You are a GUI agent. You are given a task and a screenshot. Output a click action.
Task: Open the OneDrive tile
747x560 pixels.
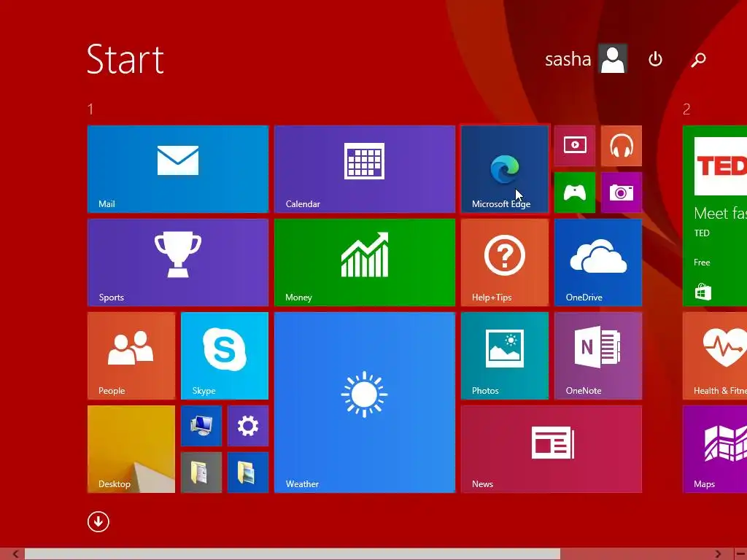598,262
